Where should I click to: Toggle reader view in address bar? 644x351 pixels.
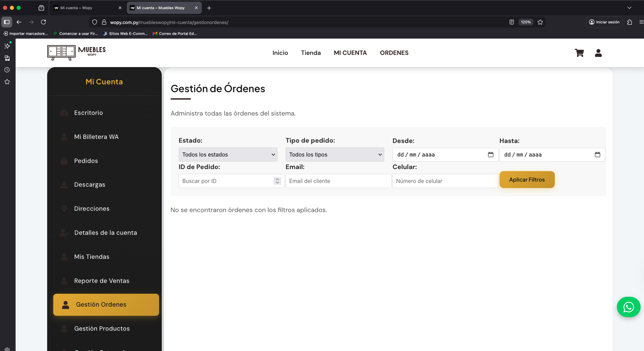511,22
